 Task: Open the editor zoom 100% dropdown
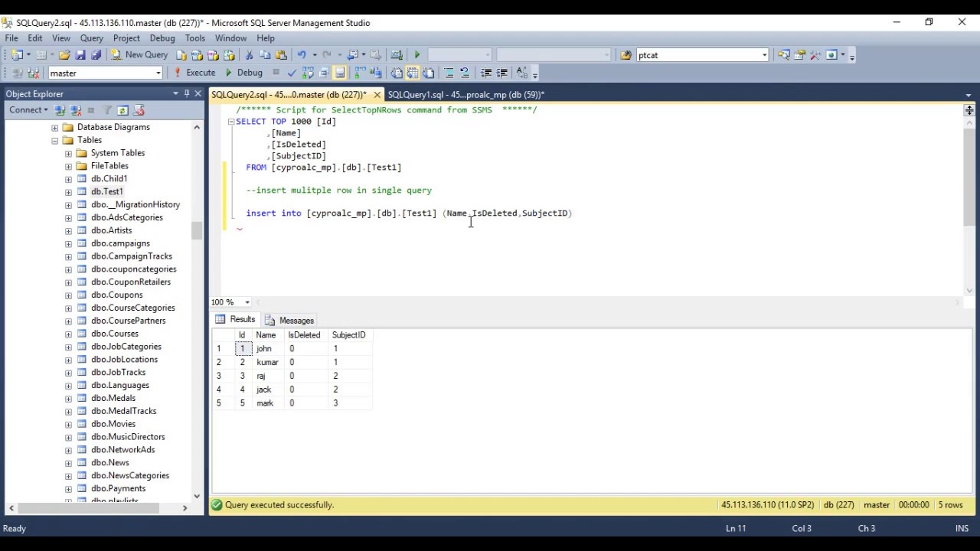point(247,302)
